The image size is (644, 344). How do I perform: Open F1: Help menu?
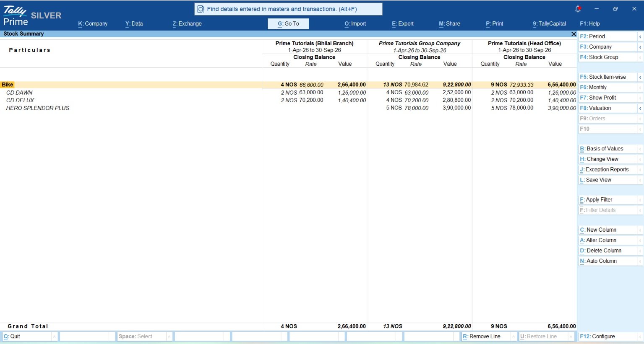pyautogui.click(x=589, y=24)
